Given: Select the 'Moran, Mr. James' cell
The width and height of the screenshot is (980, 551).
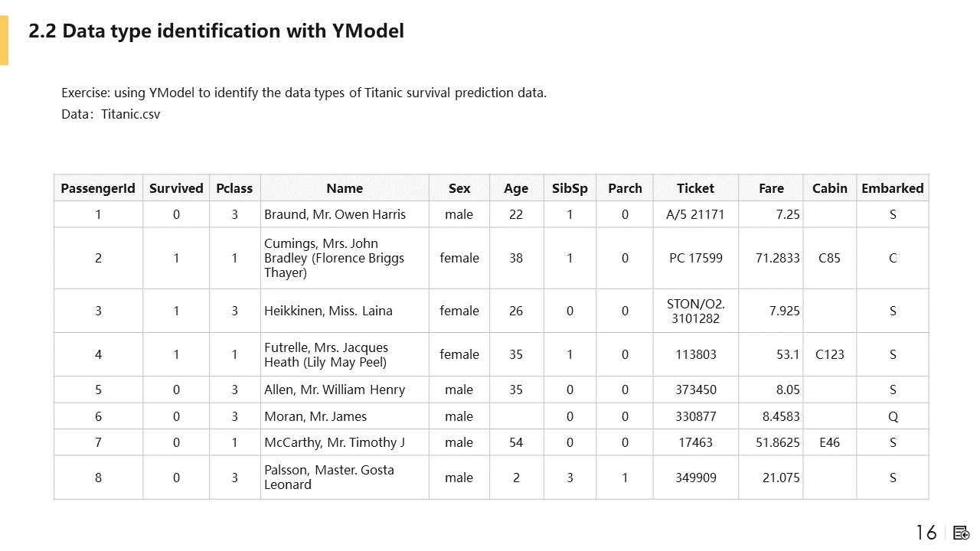Looking at the screenshot, I should [315, 416].
